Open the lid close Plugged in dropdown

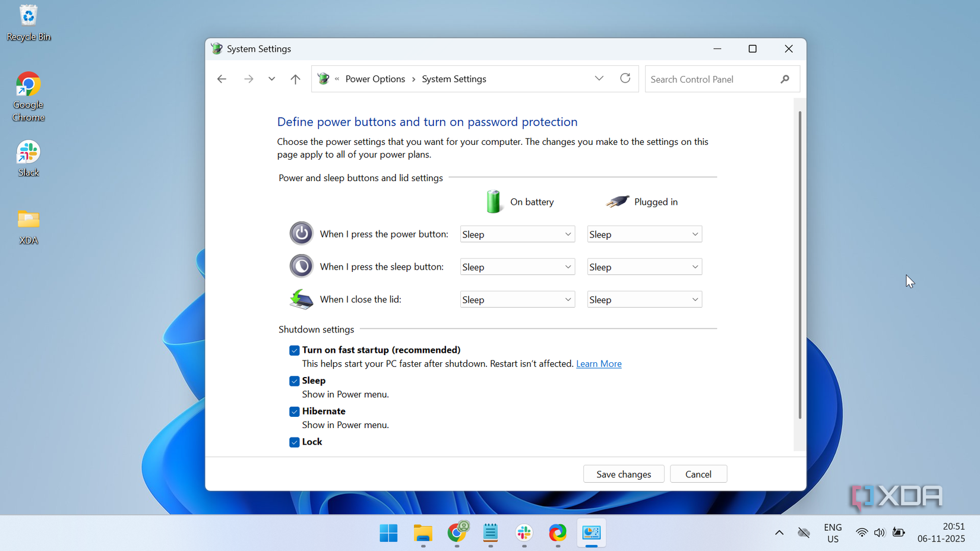pos(644,299)
